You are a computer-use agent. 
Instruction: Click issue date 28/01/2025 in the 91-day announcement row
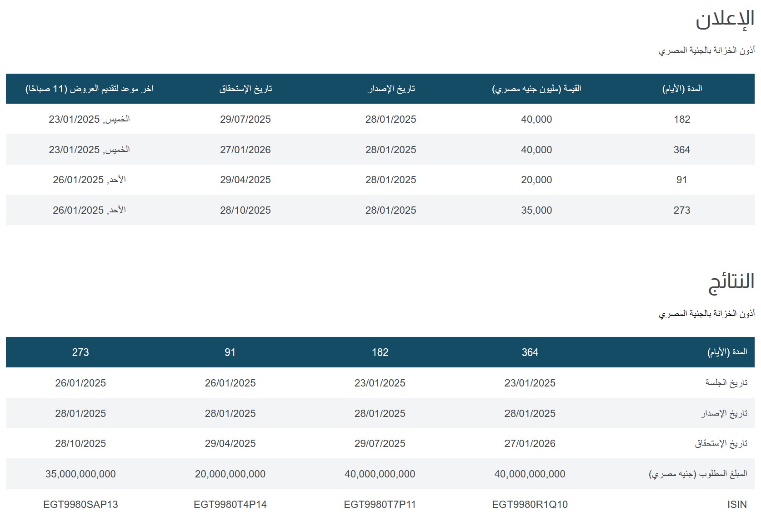pos(391,180)
